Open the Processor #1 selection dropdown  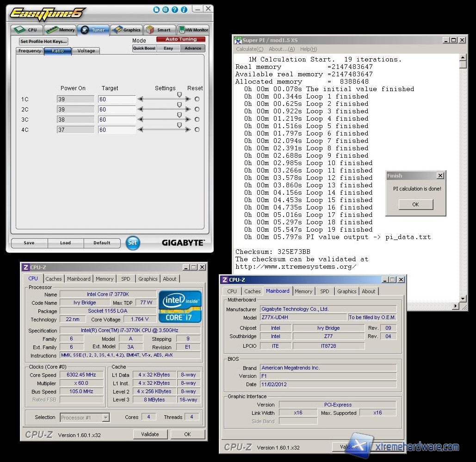(x=105, y=418)
